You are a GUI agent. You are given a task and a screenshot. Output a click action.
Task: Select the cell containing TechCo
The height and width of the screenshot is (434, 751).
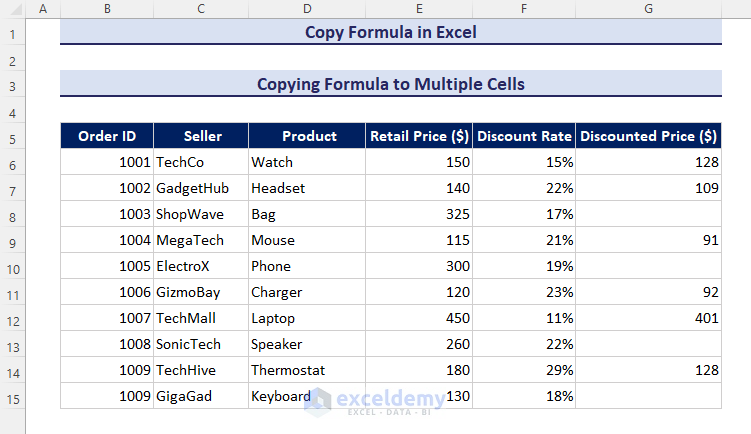[x=201, y=162]
